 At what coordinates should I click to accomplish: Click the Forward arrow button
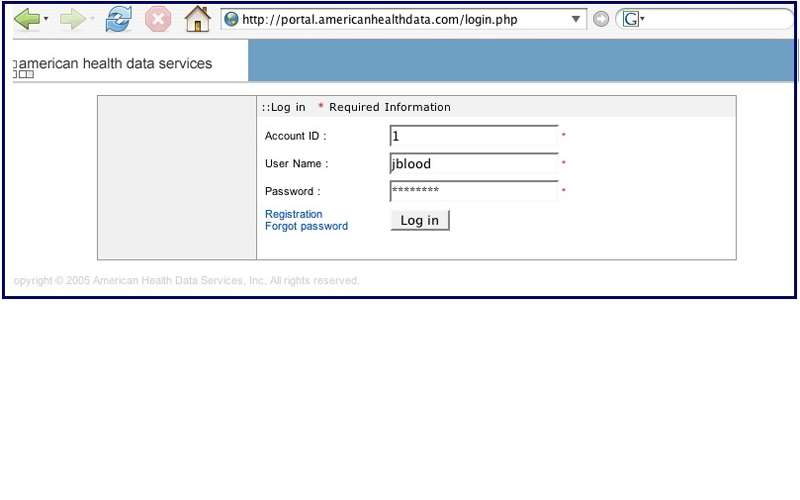72,19
